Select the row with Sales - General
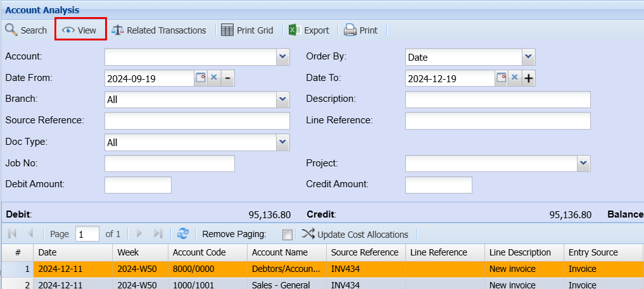Viewport: 644px width, 289px height. coord(280,285)
